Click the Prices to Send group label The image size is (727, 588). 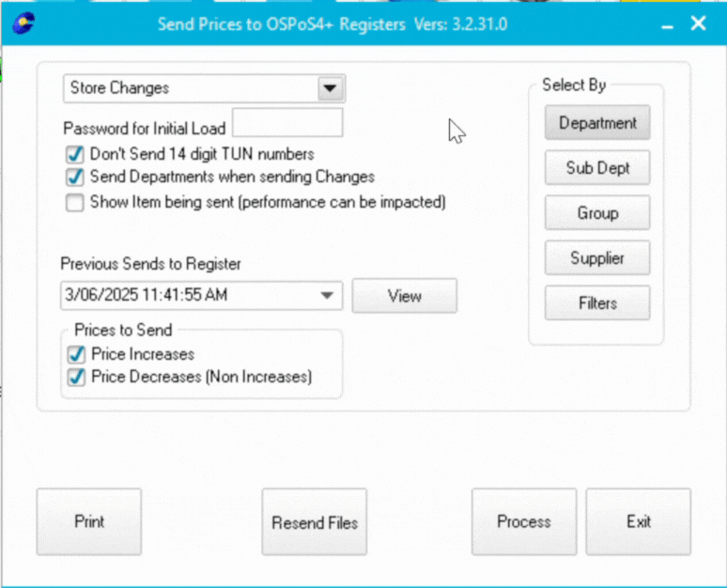[x=123, y=330]
